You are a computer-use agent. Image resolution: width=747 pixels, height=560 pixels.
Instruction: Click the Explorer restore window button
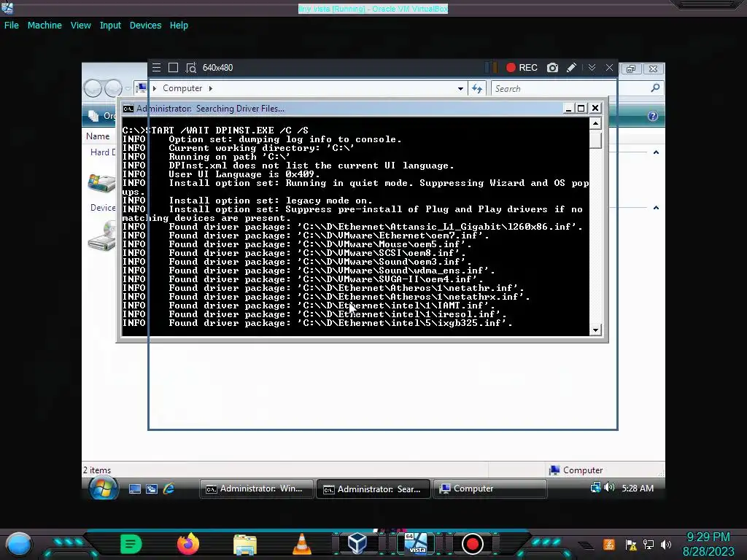pos(631,69)
